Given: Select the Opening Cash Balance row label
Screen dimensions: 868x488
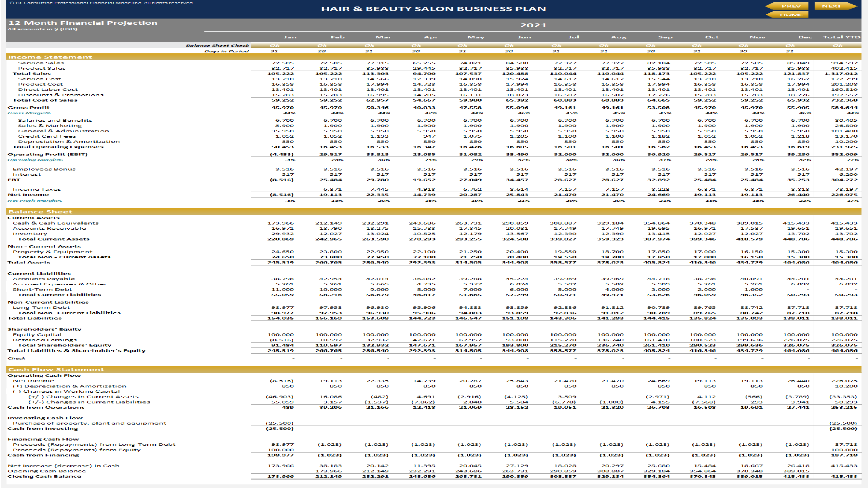Looking at the screenshot, I should tap(47, 471).
